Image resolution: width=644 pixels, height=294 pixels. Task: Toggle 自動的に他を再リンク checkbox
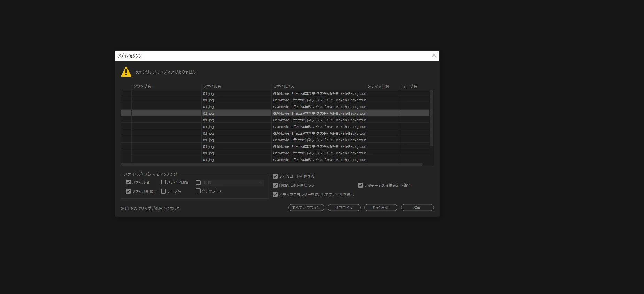click(x=275, y=185)
